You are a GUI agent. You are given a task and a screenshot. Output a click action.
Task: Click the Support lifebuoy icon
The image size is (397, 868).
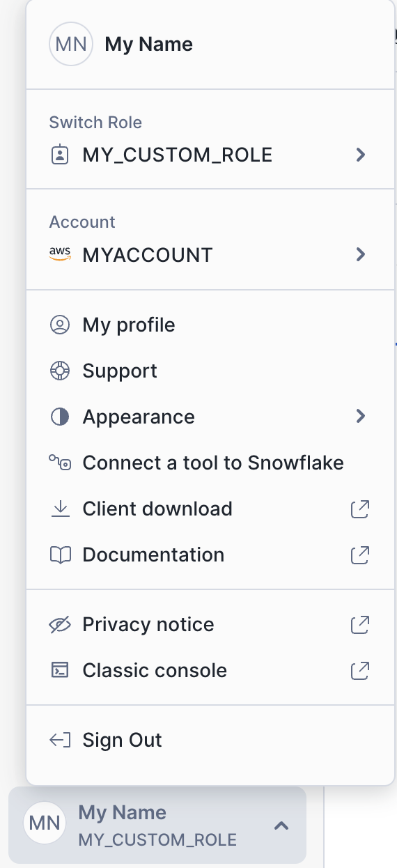click(x=61, y=371)
